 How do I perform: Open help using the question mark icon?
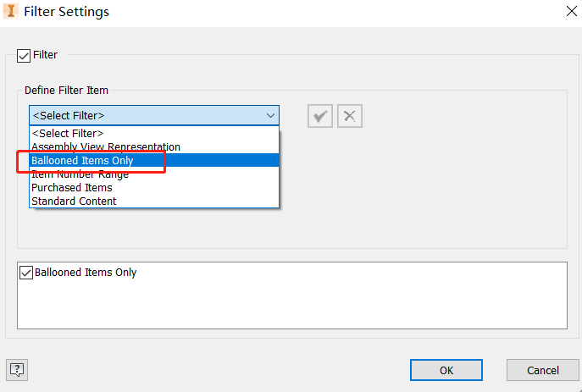coord(17,369)
